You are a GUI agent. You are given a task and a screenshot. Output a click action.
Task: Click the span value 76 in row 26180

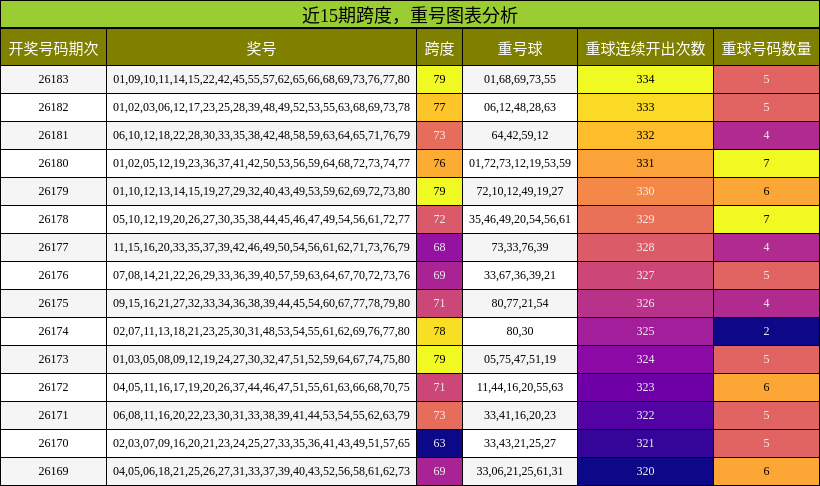pyautogui.click(x=439, y=163)
